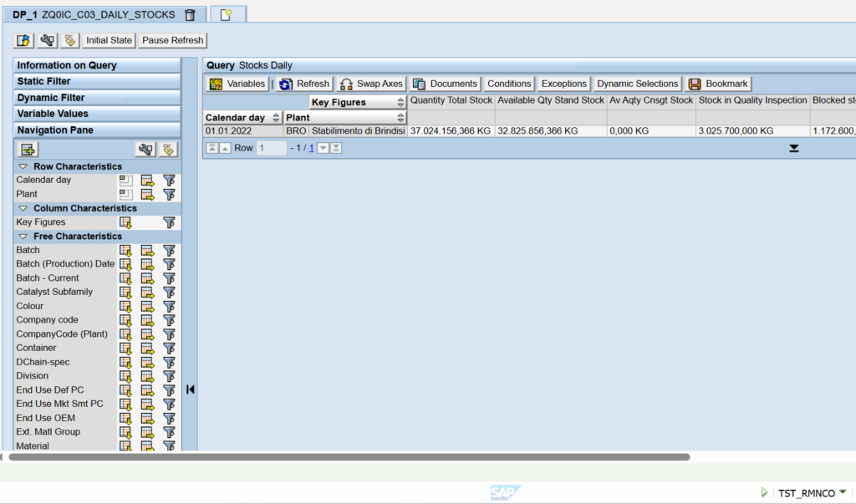Delete the DP_1 data provider trash icon
The height and width of the screenshot is (504, 856).
pyautogui.click(x=190, y=15)
